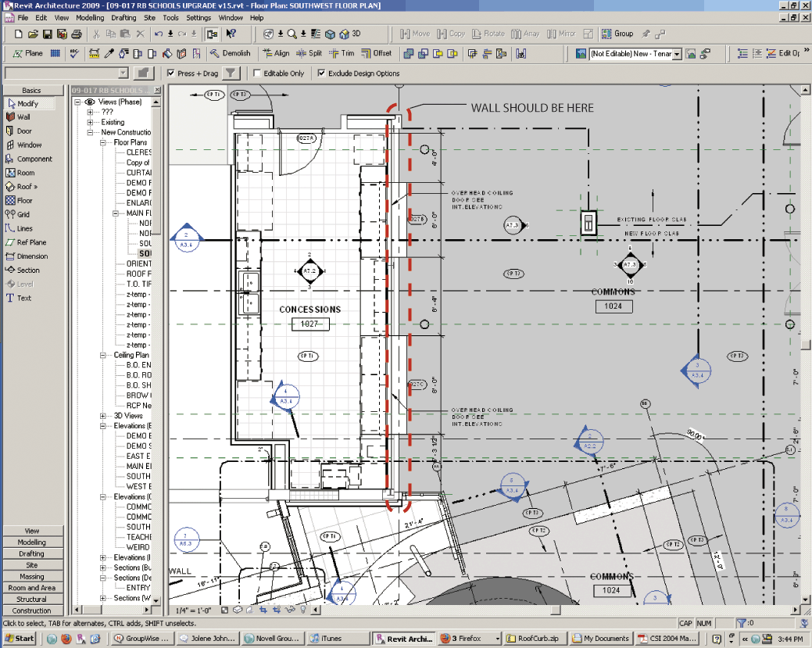Select the Split tool
The height and width of the screenshot is (648, 812).
(x=309, y=54)
